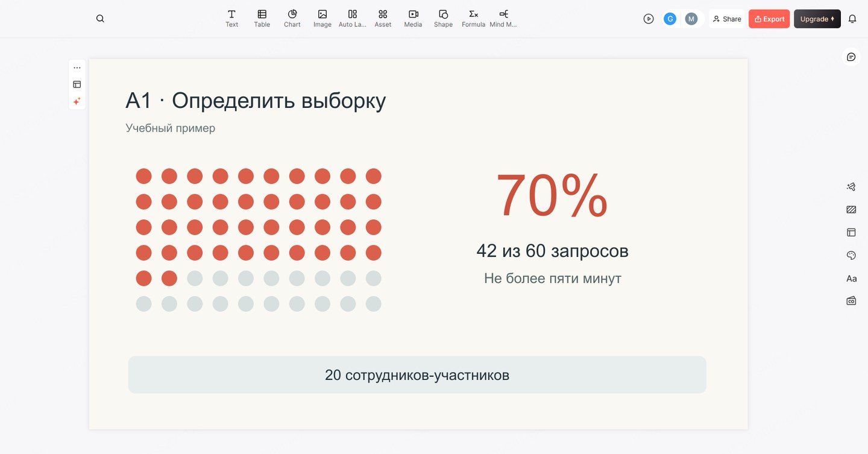This screenshot has width=868, height=454.
Task: Add a Chart to the slide
Action: [292, 19]
